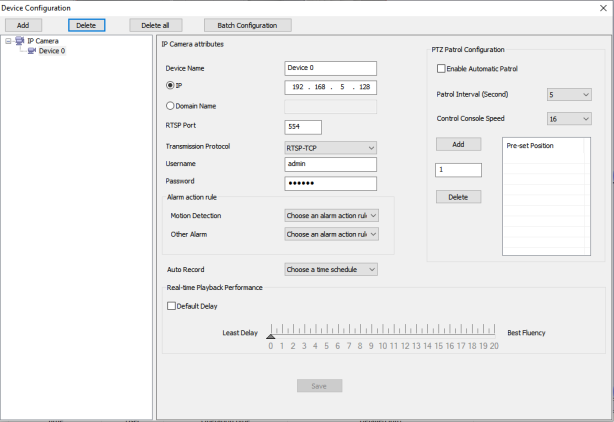Click the PTZ pre-set Delete button
614x422 pixels.
point(459,197)
